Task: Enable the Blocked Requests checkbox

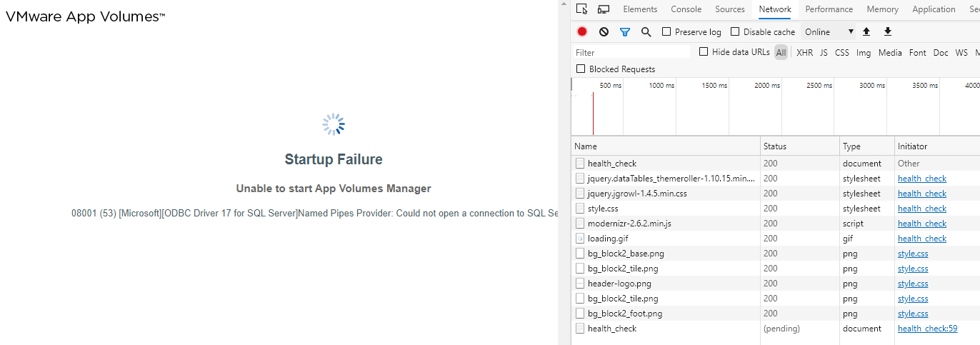Action: click(x=581, y=69)
